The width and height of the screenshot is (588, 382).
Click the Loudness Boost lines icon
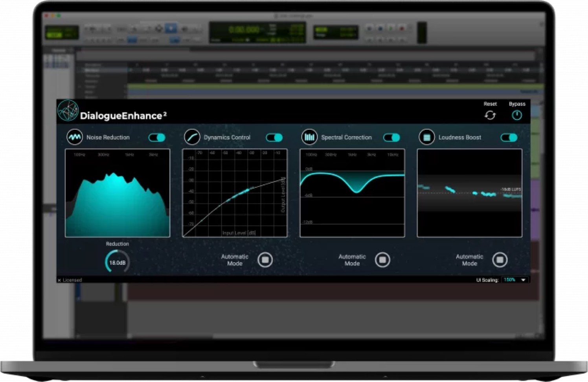(427, 137)
